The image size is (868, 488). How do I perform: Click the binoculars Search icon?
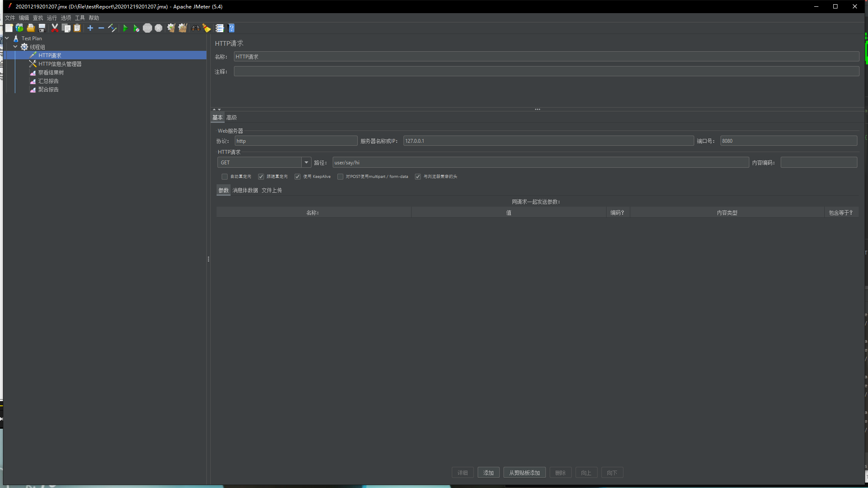[196, 28]
